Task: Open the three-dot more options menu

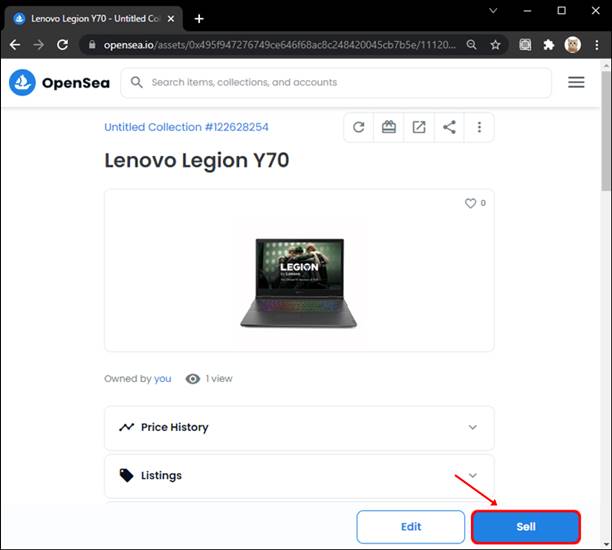Action: (479, 127)
